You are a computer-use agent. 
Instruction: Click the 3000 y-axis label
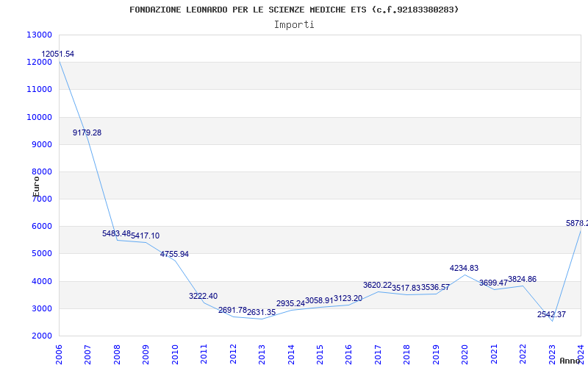click(41, 308)
